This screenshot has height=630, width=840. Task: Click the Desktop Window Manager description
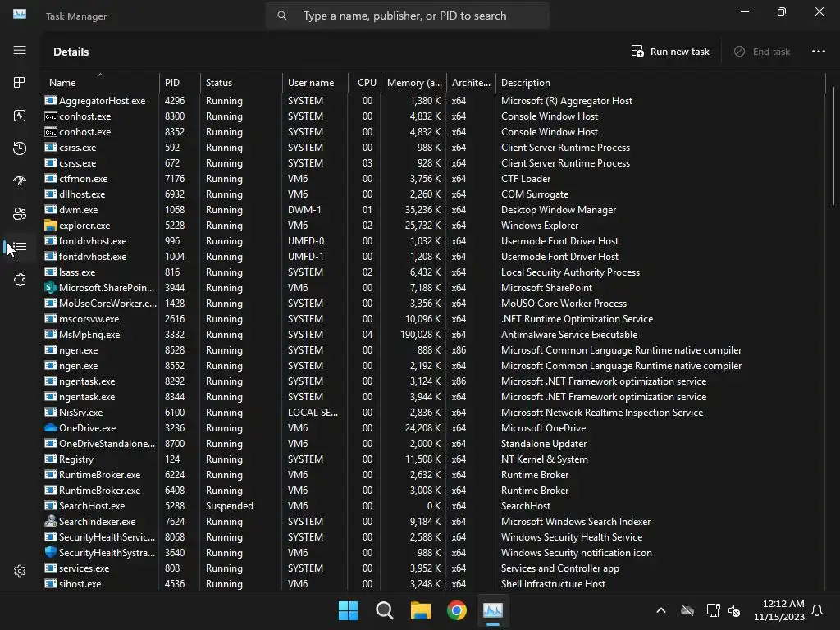coord(558,209)
